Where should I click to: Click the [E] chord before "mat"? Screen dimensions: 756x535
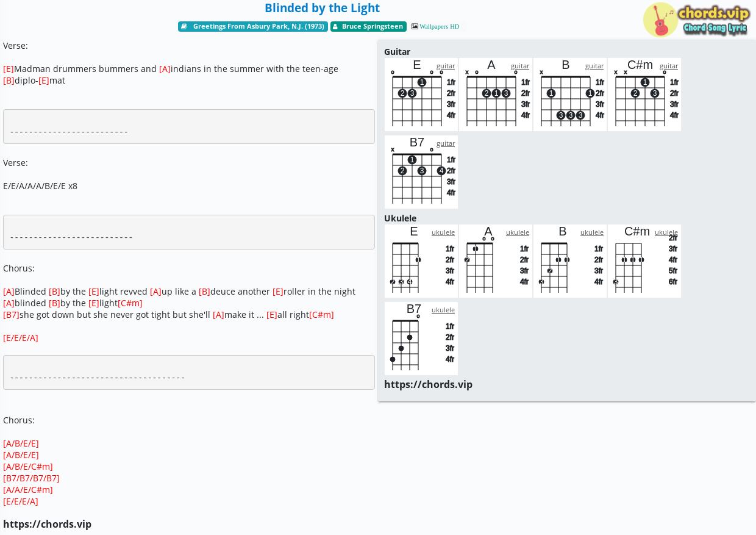click(x=44, y=81)
